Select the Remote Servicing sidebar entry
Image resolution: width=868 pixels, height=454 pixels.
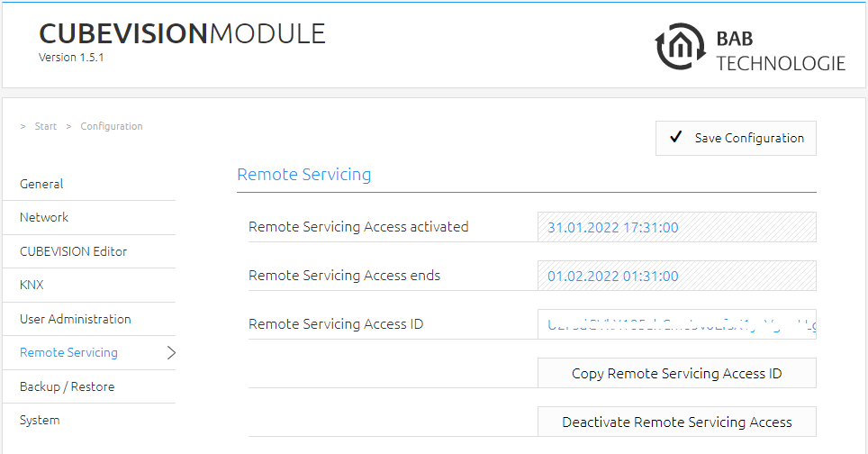pos(89,353)
